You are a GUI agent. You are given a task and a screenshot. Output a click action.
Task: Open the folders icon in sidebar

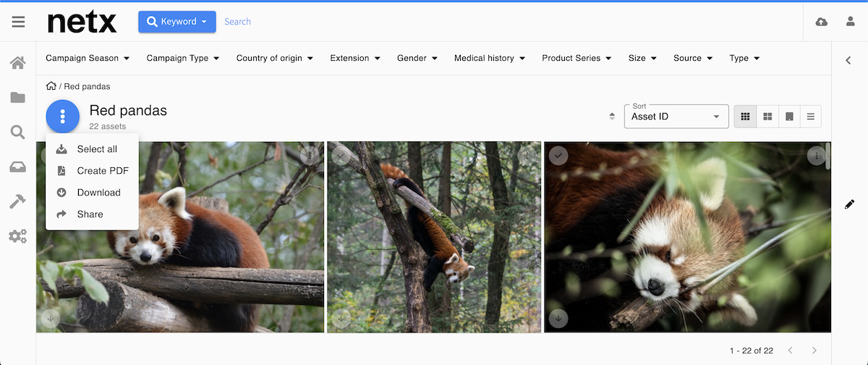point(18,97)
